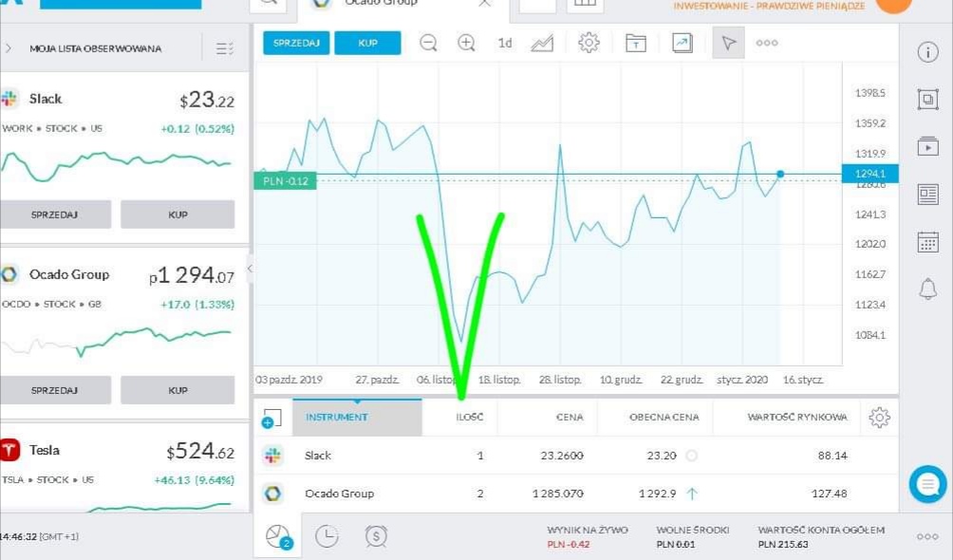Click the INWESTOWANIE - PRAWDZIWE PIENIĄDZE account label

(769, 6)
